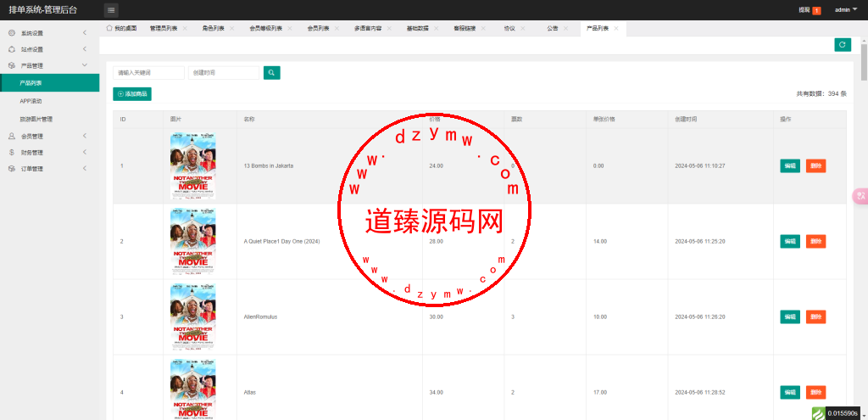Click the 站点设置 icon in the sidebar
Image resolution: width=868 pixels, height=420 pixels.
click(12, 49)
